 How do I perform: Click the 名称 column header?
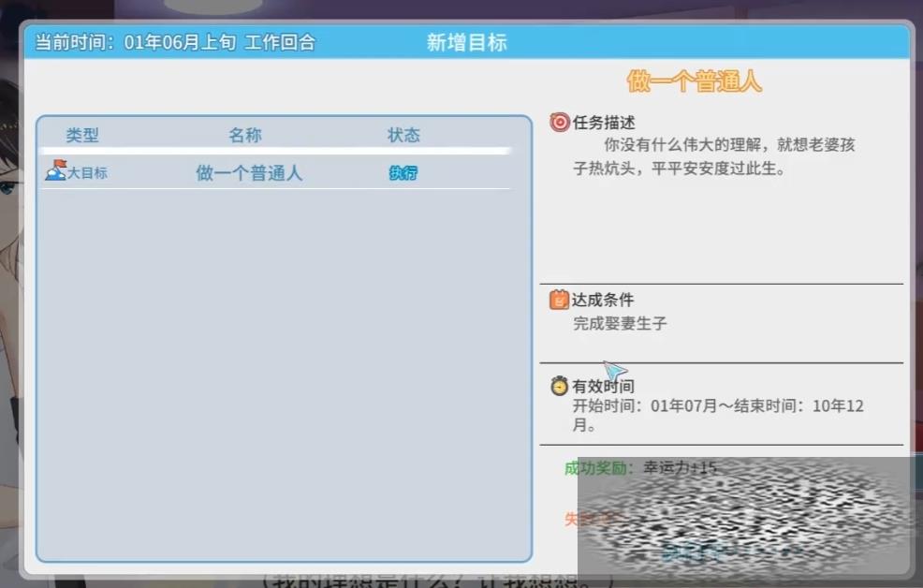pos(245,136)
